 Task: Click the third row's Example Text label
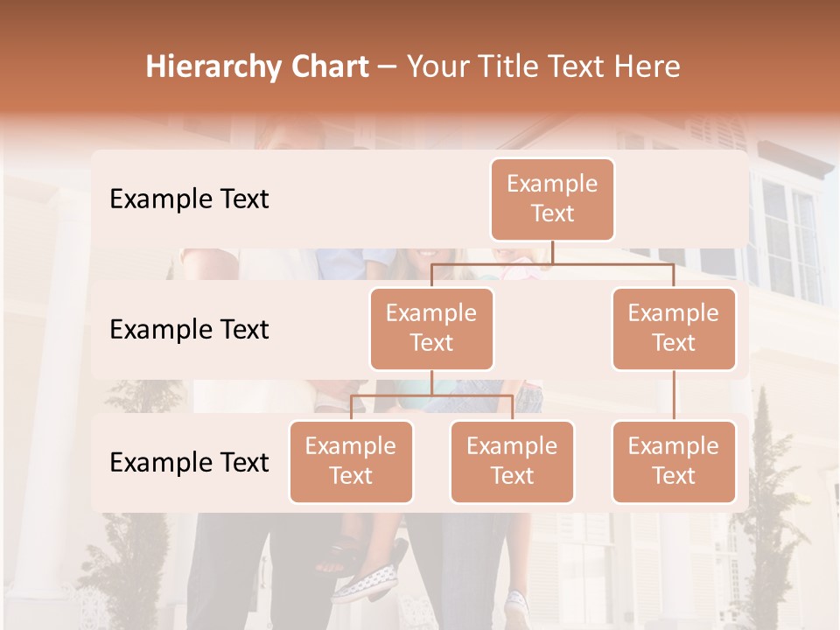click(x=189, y=463)
